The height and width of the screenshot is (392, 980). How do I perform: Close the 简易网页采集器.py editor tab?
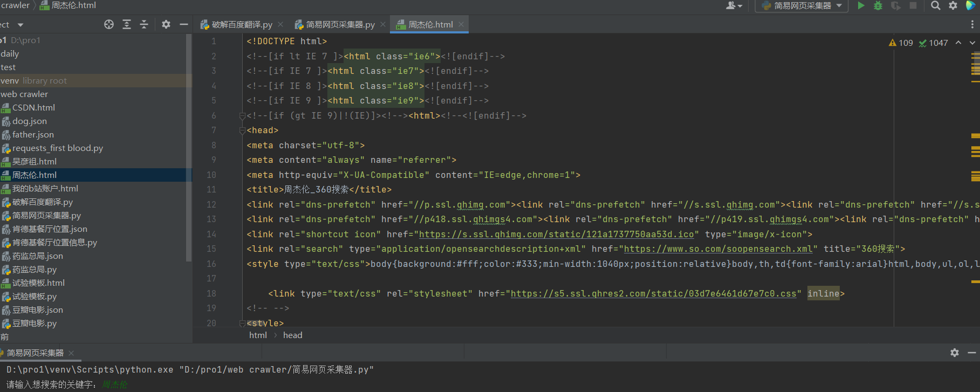[383, 24]
